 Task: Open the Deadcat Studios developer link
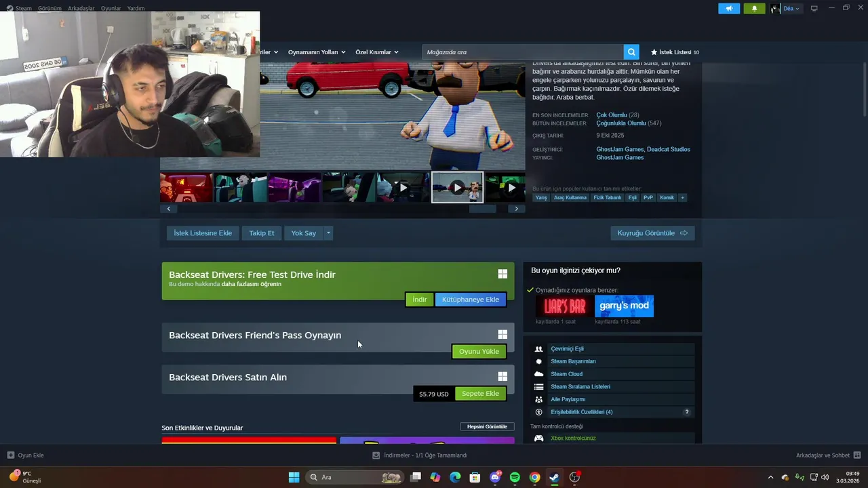pyautogui.click(x=669, y=149)
